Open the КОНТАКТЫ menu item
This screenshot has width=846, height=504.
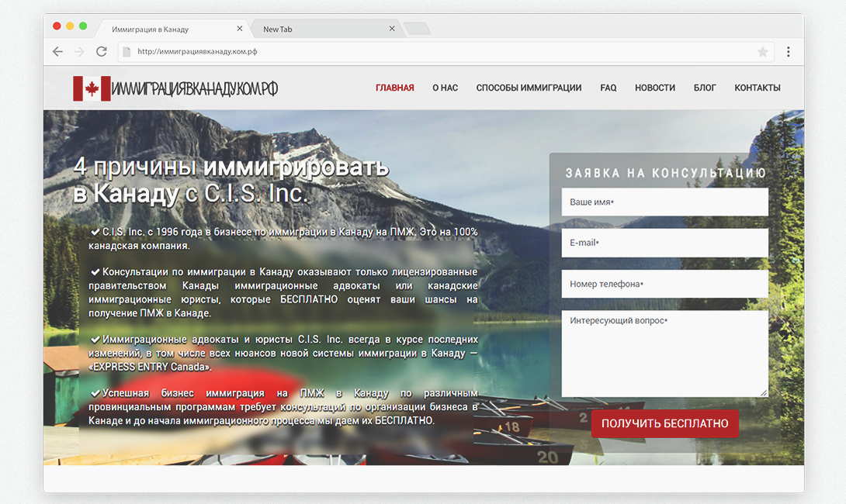point(758,88)
